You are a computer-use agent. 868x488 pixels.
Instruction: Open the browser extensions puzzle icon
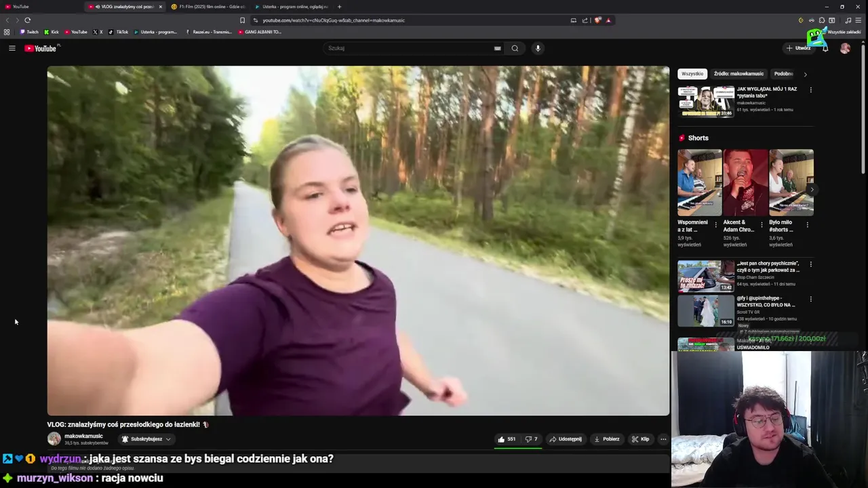coord(821,20)
